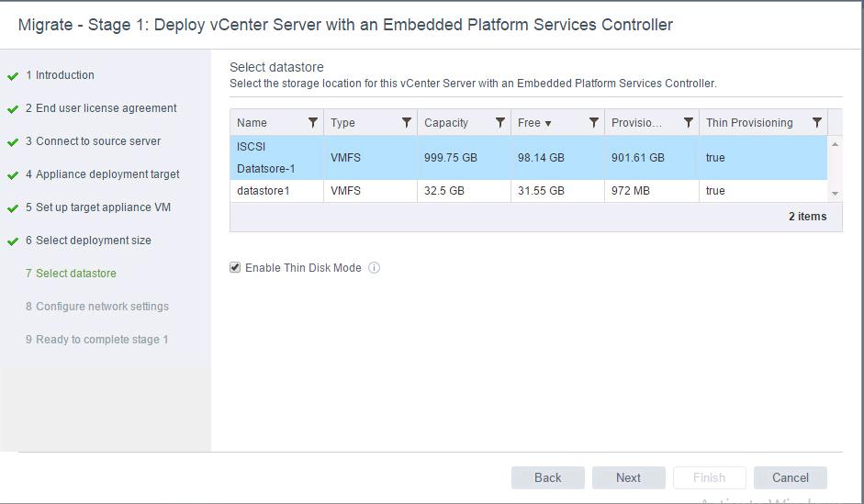Sort by the Name column header
The width and height of the screenshot is (864, 504).
tap(252, 123)
